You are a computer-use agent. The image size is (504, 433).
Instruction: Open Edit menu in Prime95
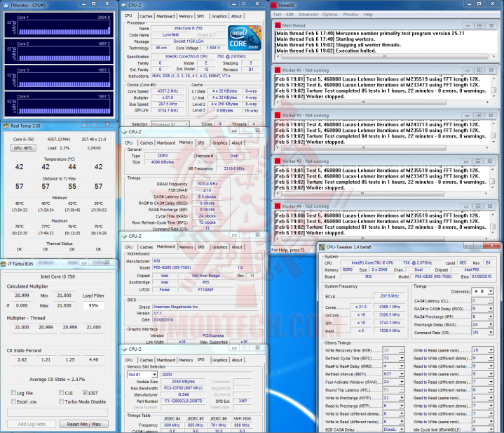(290, 15)
